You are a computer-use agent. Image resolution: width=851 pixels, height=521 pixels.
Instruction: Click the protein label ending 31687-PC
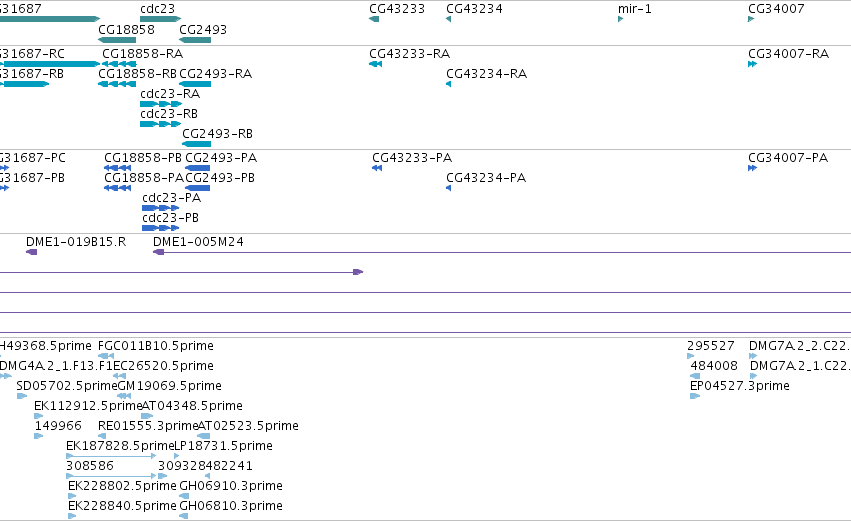point(33,158)
